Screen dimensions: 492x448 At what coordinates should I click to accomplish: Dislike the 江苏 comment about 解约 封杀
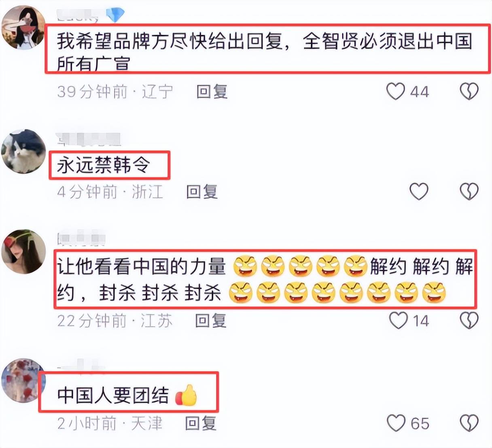click(469, 320)
